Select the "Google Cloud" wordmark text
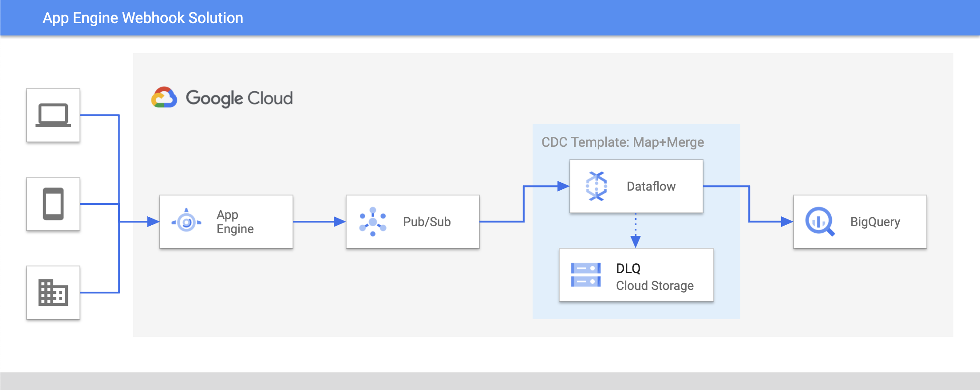The image size is (980, 391). 239,98
